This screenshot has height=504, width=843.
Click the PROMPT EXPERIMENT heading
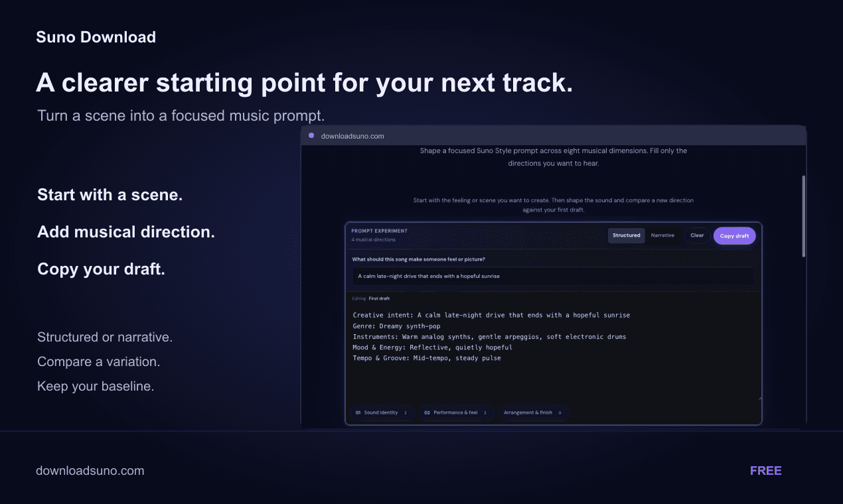(380, 231)
